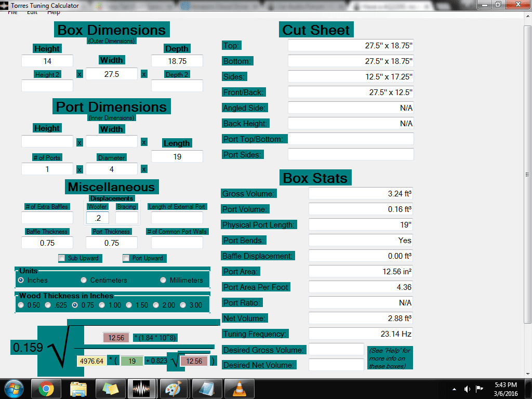Click the Tuning Frequency value 23.14 Hz
This screenshot has width=532, height=399.
point(361,334)
